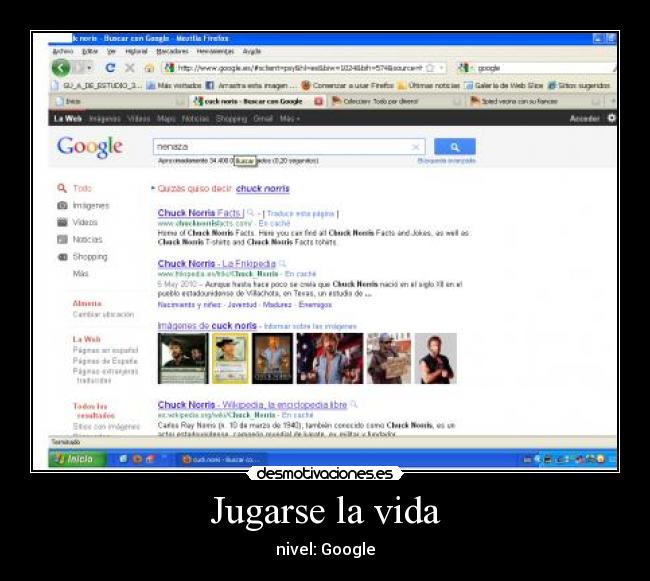Open American flag Chuck Norris thumbnail
The height and width of the screenshot is (581, 650).
click(x=330, y=358)
